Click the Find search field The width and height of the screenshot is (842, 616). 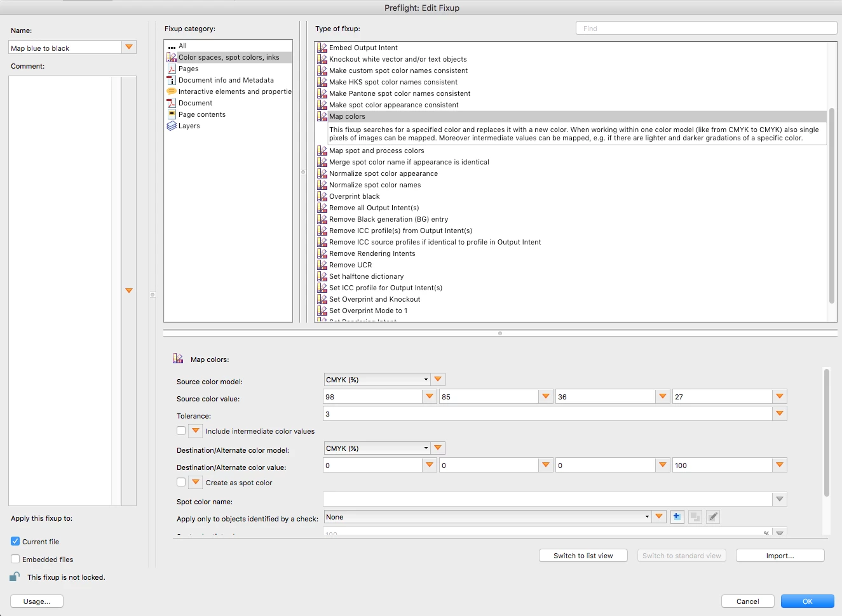tap(706, 29)
